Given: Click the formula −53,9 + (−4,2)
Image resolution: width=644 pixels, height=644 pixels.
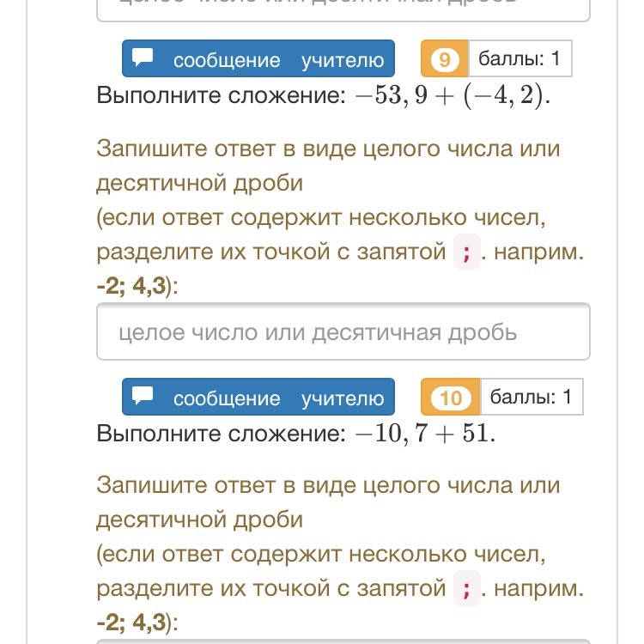Looking at the screenshot, I should (x=452, y=95).
